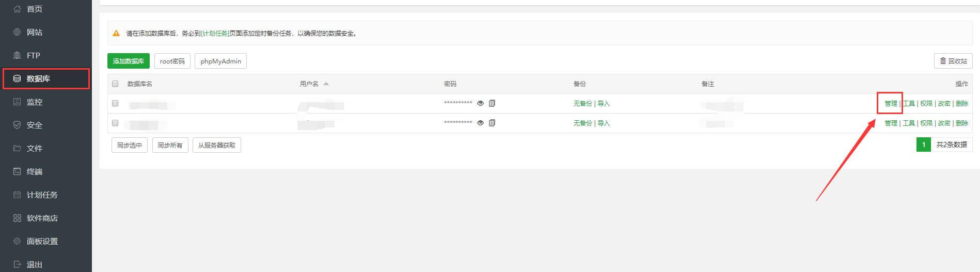The image size is (980, 272).
Task: Click the green 添加数据库 button
Action: pos(129,61)
